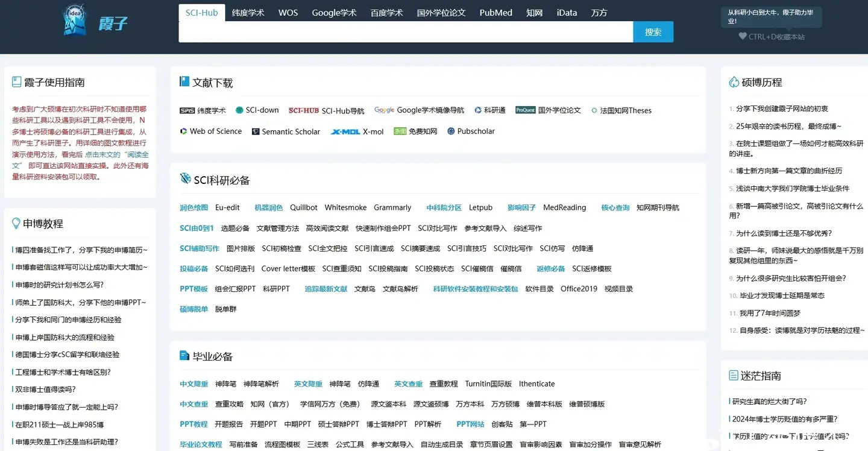This screenshot has width=868, height=451.
Task: Open the 文献鸟解析 link
Action: click(400, 289)
